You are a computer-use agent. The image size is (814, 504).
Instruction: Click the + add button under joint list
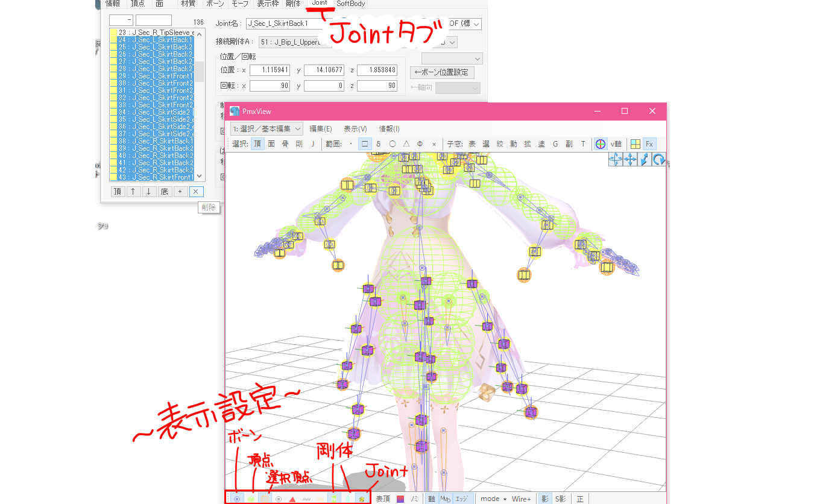(x=180, y=192)
